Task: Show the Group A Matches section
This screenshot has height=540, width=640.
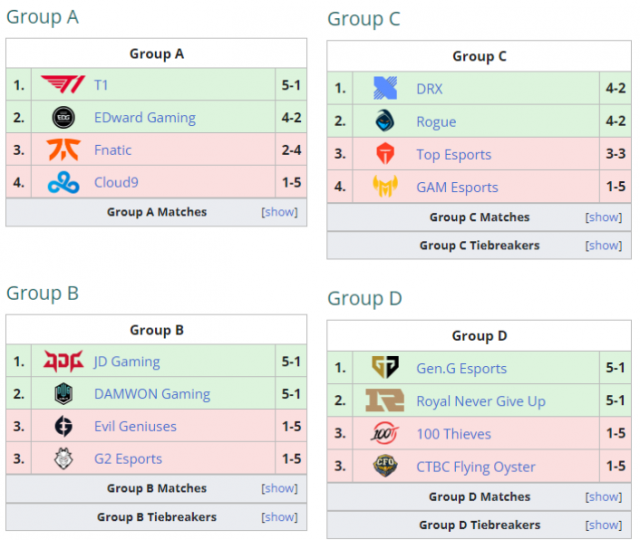Action: pyautogui.click(x=279, y=212)
